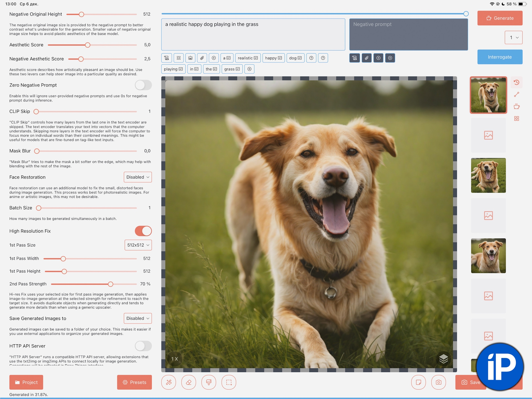Turn off High Resolution Fix
This screenshot has height=399, width=532.
point(143,231)
